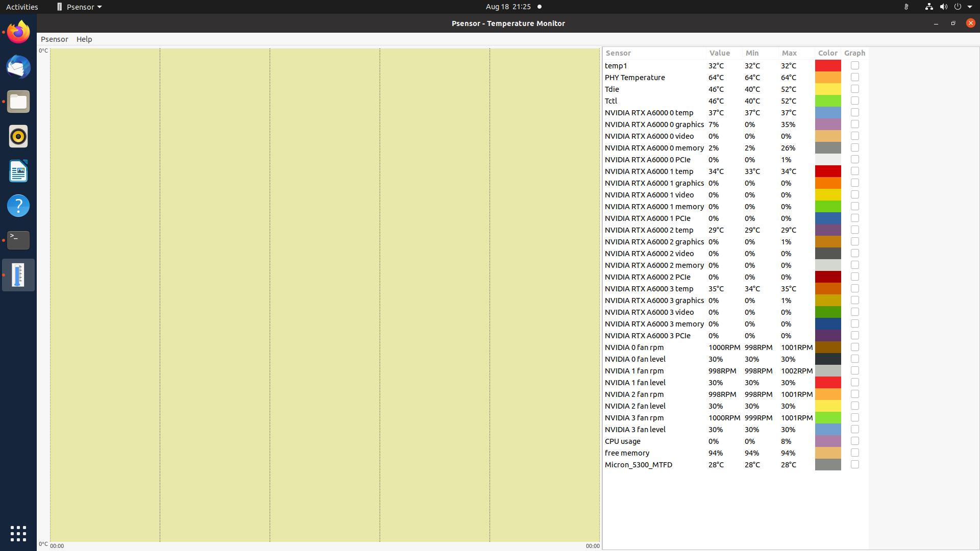Image resolution: width=980 pixels, height=551 pixels.
Task: Sort by the Max column header
Action: coord(797,53)
